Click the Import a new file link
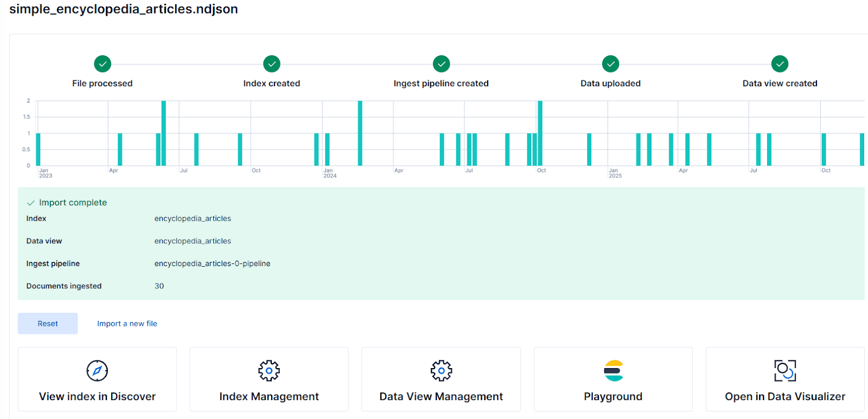868x419 pixels. coord(127,324)
